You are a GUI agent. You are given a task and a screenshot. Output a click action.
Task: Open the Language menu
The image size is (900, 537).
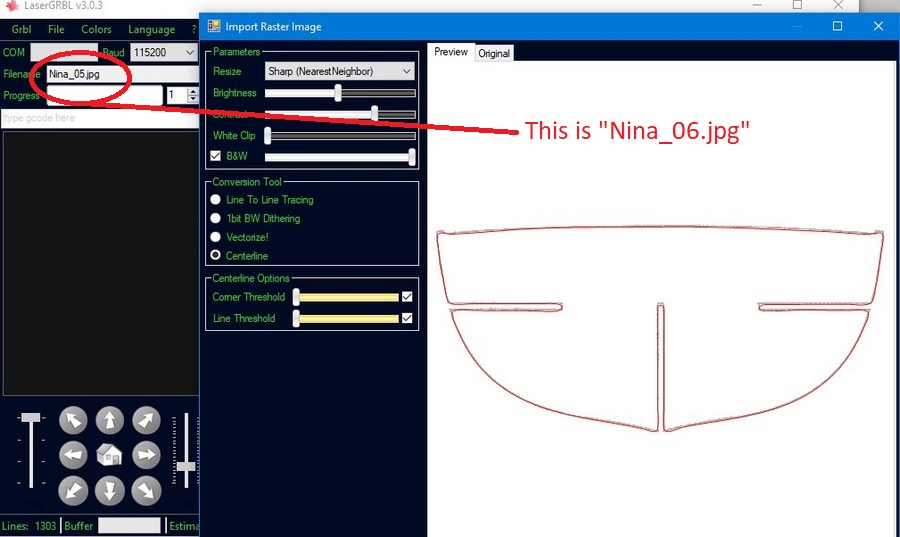point(152,29)
